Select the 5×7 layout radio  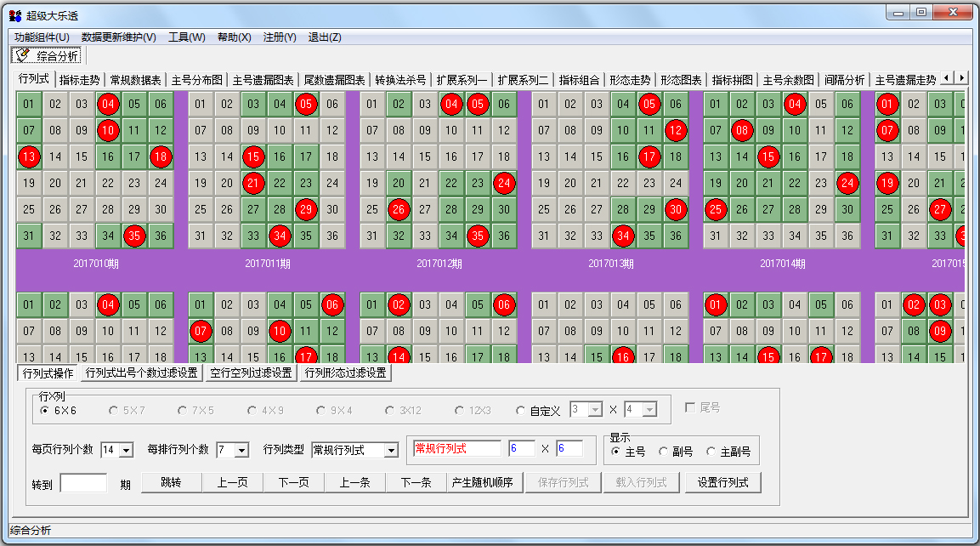[113, 410]
